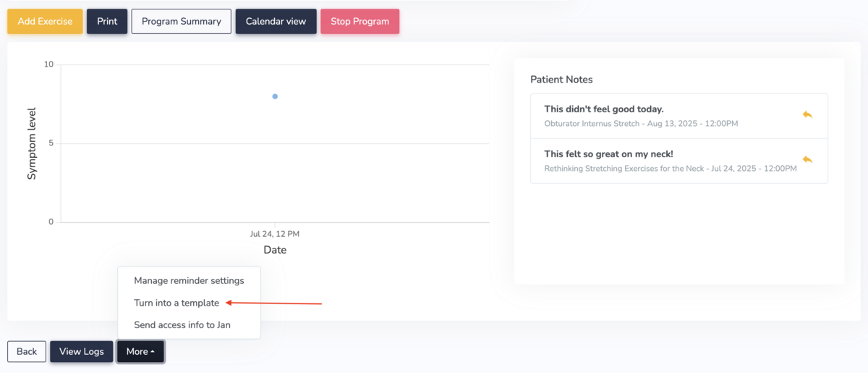Image resolution: width=868 pixels, height=373 pixels.
Task: Print the exercise program
Action: pyautogui.click(x=107, y=21)
